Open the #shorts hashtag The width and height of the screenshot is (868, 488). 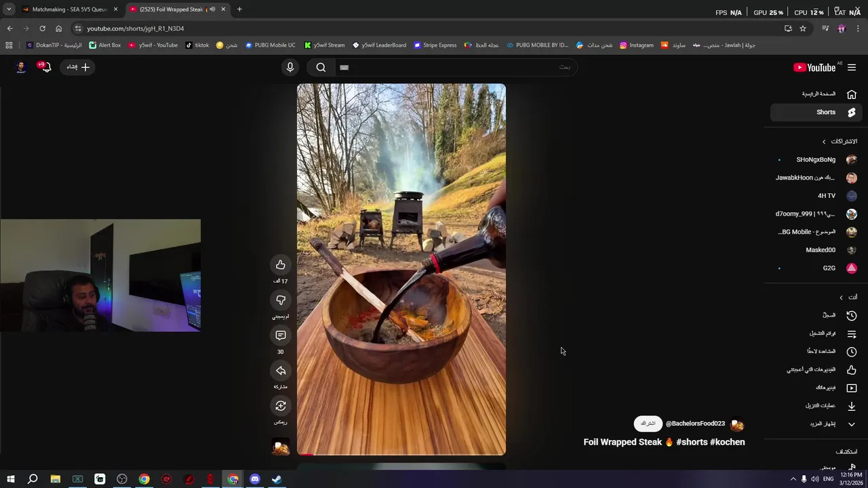pos(692,442)
